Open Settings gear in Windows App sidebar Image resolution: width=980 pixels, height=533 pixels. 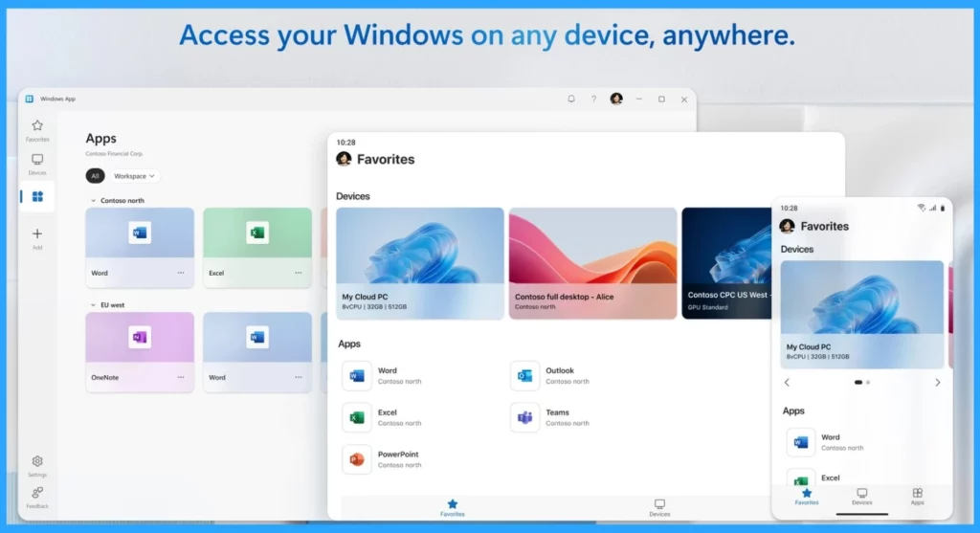tap(37, 465)
